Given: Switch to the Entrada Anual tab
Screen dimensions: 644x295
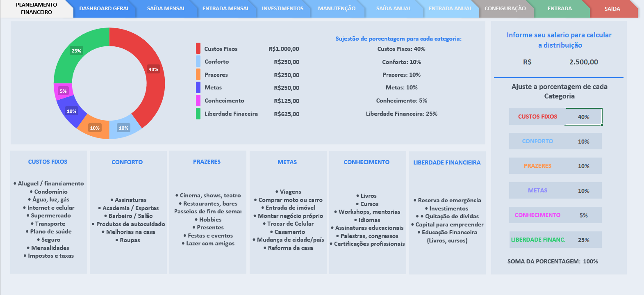Looking at the screenshot, I should click(x=450, y=9).
